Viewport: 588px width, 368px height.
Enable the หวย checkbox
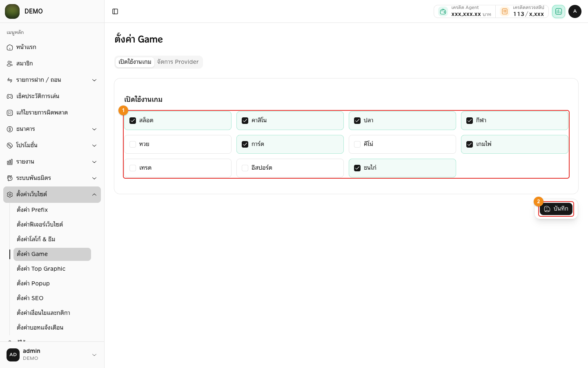pos(133,144)
